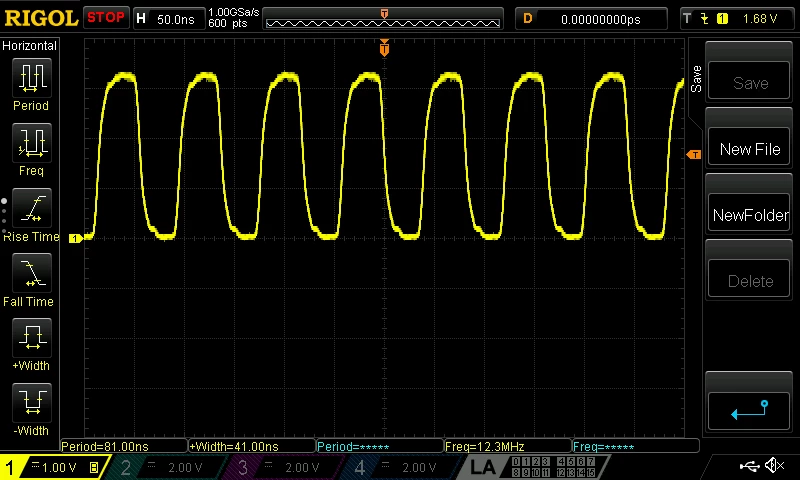Screen dimensions: 800x480
Task: Click the NewFolder button
Action: pyautogui.click(x=749, y=215)
